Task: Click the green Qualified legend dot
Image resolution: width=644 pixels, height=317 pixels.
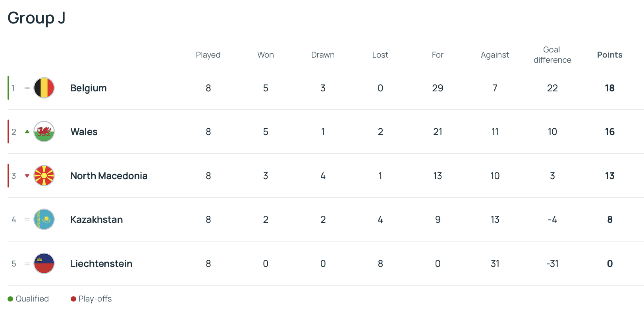Action: pos(10,299)
